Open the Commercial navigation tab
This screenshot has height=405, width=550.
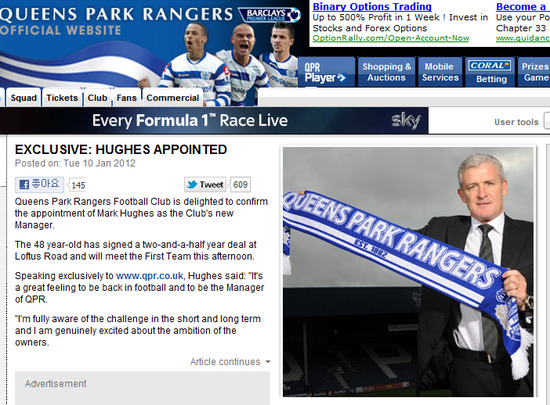(x=173, y=97)
